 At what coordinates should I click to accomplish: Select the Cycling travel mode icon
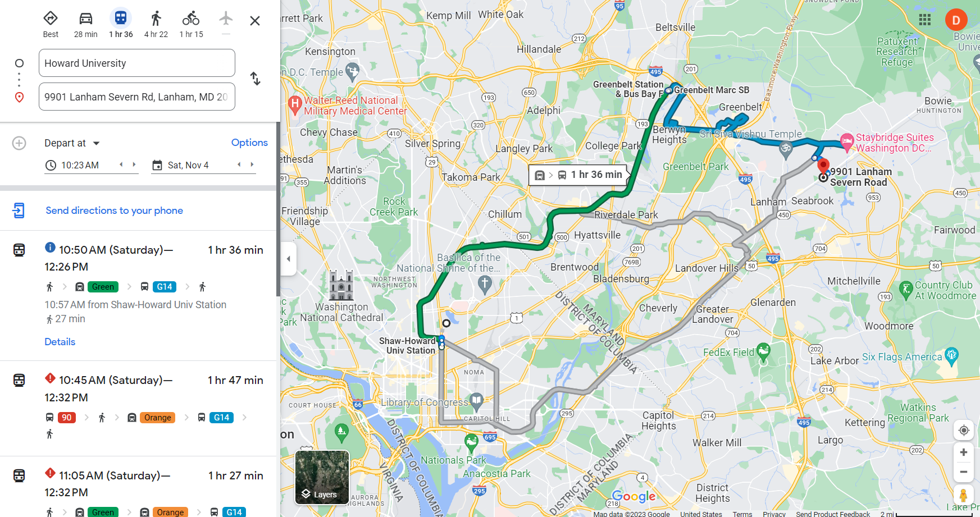tap(191, 19)
